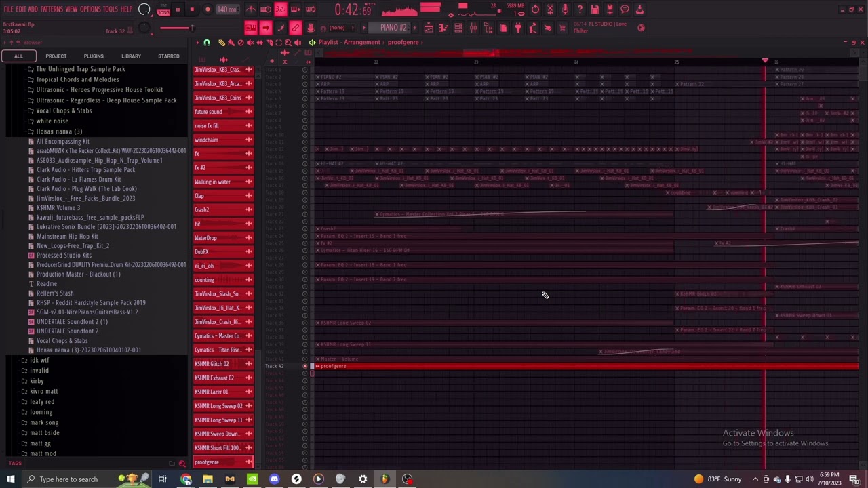The image size is (868, 488).
Task: Open the plugin picker plug icon
Action: tap(518, 28)
